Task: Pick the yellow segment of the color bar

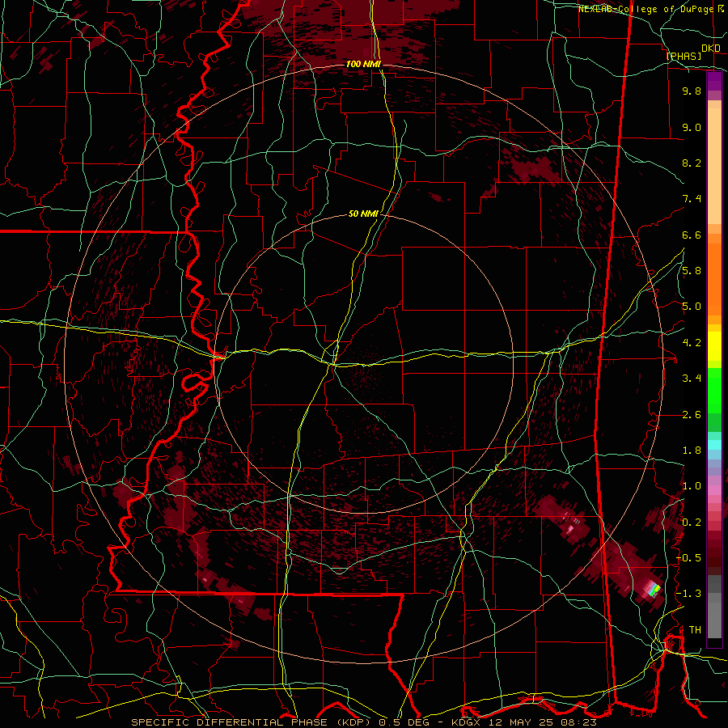Action: 714,346
